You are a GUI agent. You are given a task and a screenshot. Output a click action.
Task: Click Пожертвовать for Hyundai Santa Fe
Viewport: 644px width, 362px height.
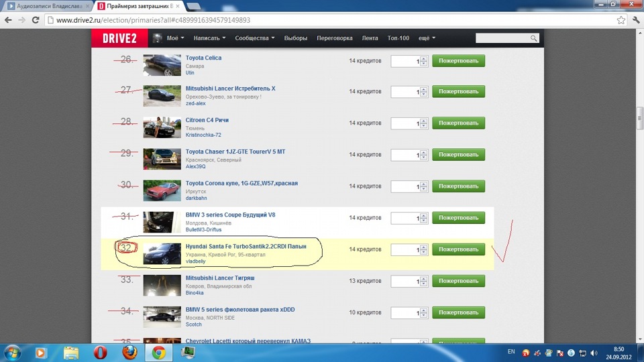[x=458, y=249]
